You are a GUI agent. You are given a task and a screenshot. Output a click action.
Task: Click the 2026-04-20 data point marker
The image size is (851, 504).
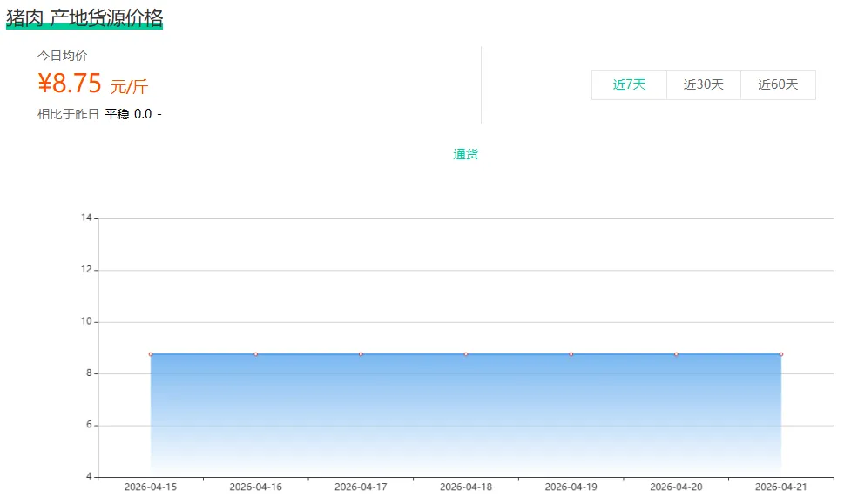coord(676,354)
